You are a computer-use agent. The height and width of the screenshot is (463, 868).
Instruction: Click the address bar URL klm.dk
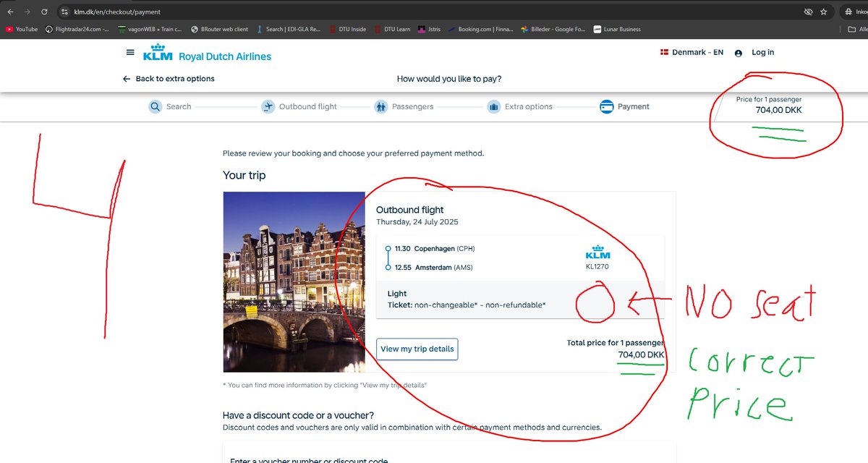pyautogui.click(x=117, y=12)
